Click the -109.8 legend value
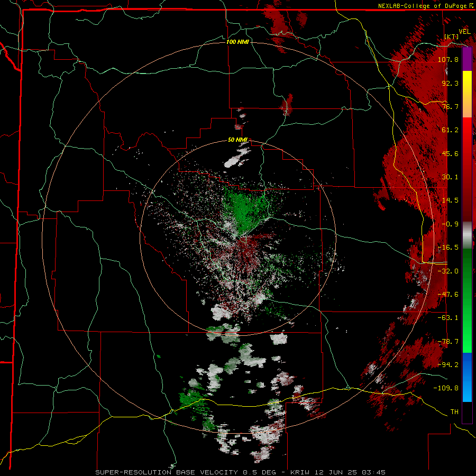 point(446,388)
